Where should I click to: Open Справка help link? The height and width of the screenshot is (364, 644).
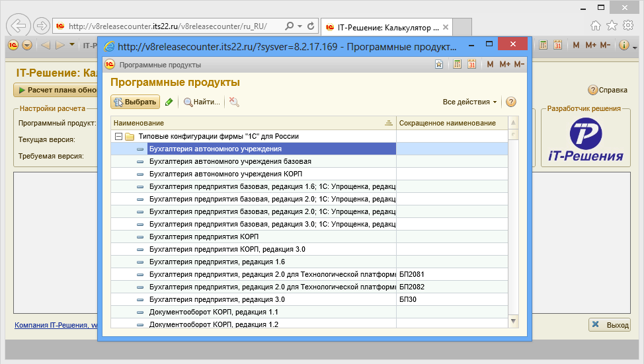(608, 90)
